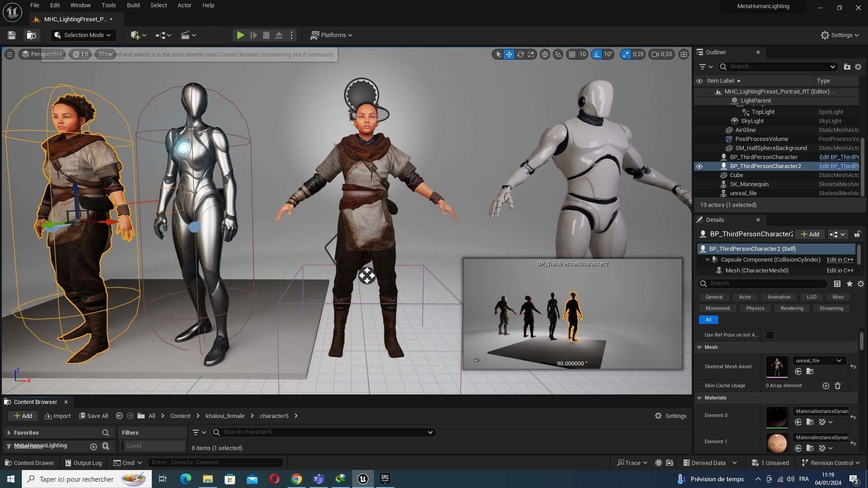Reset Skeletal Mesh Asset to default arrow
Viewport: 868px width, 488px height.
[x=853, y=366]
